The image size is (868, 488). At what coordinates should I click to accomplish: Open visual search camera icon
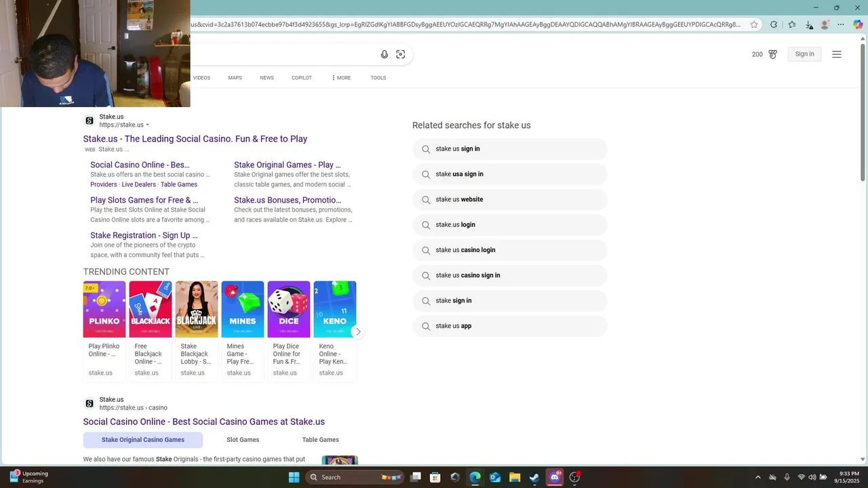point(401,54)
